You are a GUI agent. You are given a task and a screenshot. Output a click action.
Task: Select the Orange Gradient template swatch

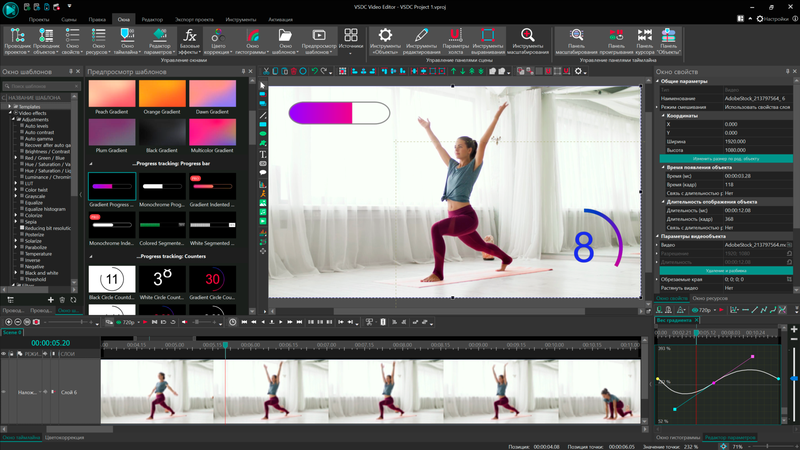[162, 96]
